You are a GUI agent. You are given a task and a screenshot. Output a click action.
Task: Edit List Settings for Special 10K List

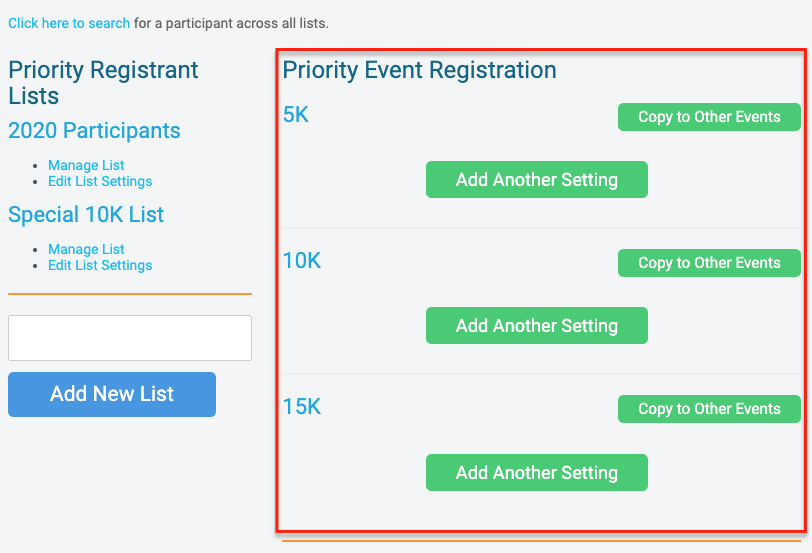pyautogui.click(x=100, y=265)
